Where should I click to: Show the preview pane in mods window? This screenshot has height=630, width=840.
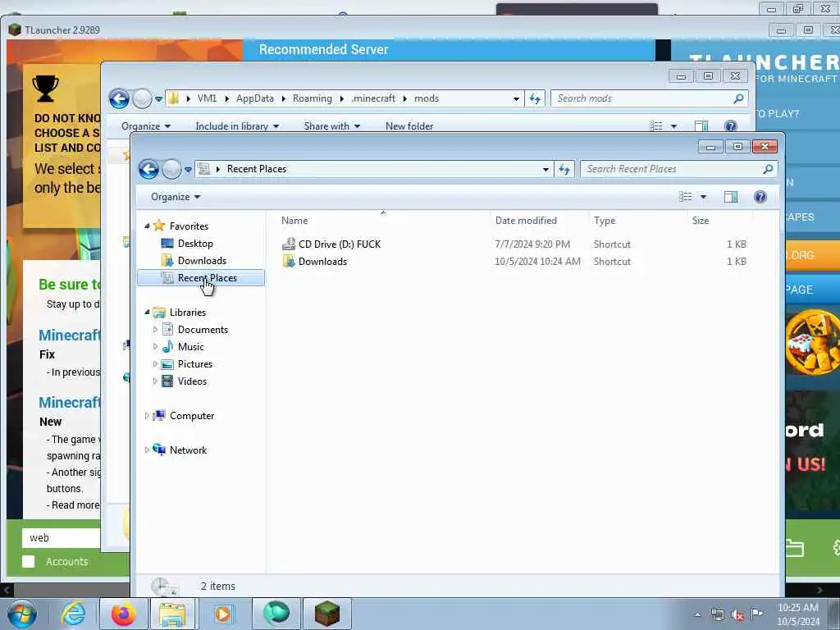[701, 126]
